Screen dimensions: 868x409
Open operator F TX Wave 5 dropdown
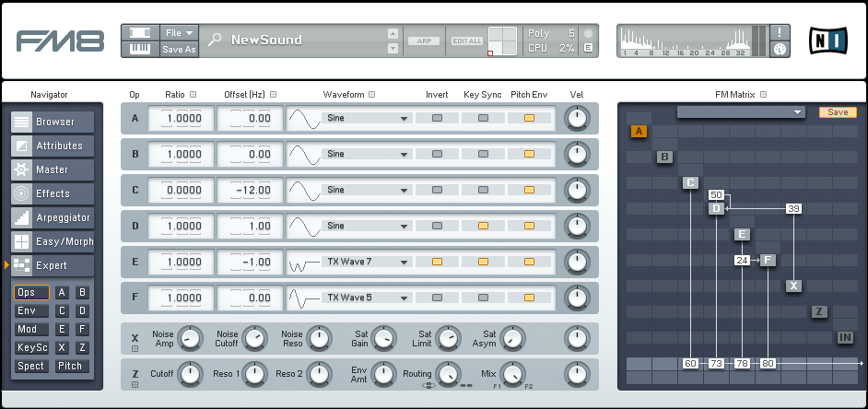(x=367, y=298)
